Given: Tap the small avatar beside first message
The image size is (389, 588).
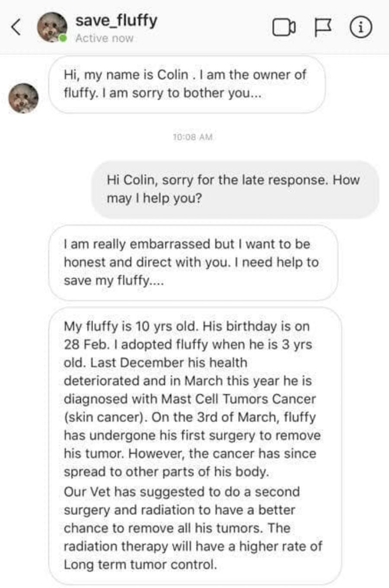Looking at the screenshot, I should pyautogui.click(x=23, y=98).
